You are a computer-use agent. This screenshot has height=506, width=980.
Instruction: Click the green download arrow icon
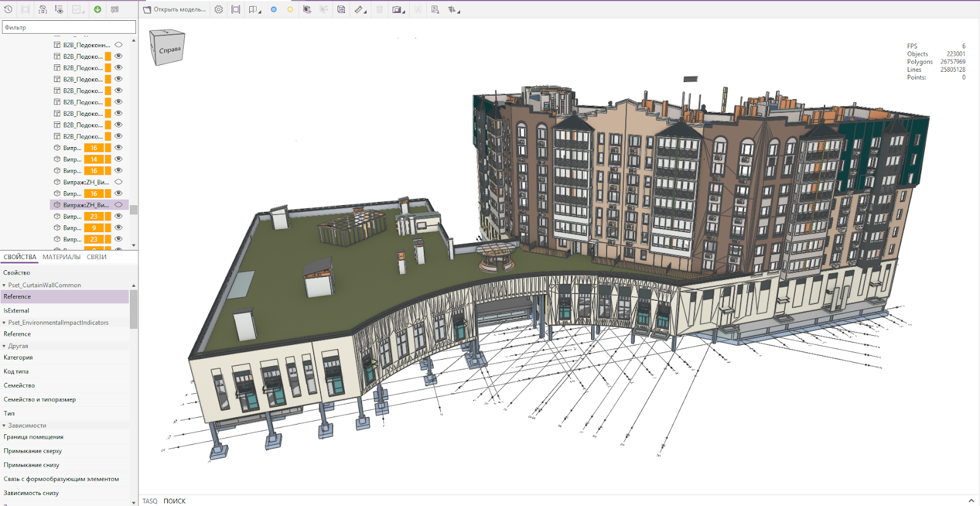(x=97, y=9)
